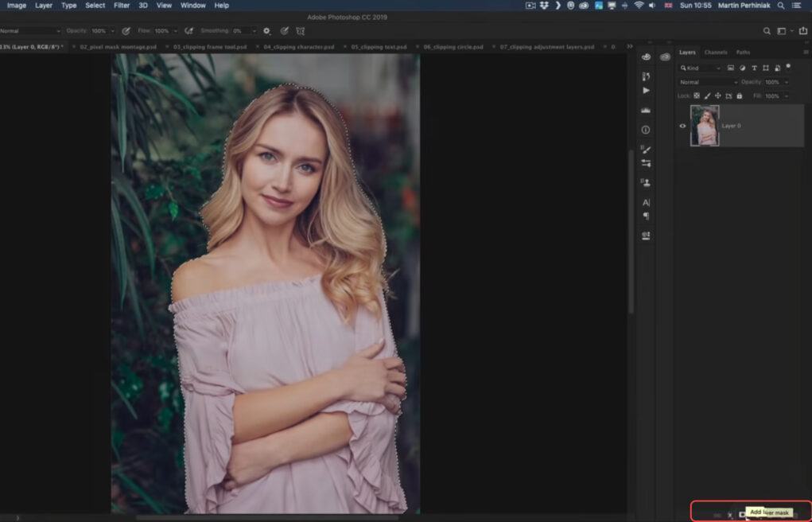This screenshot has width=812, height=522.
Task: Toggle Layer 0 visibility eye
Action: click(682, 126)
